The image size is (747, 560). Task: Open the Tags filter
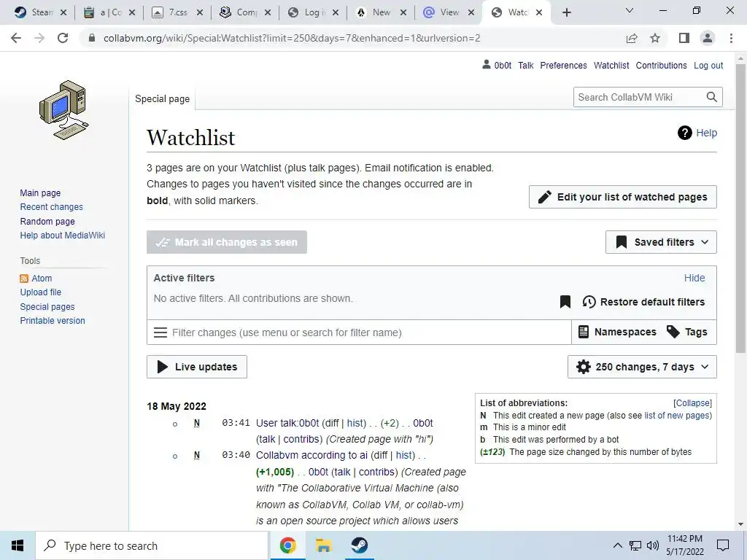[x=687, y=332]
